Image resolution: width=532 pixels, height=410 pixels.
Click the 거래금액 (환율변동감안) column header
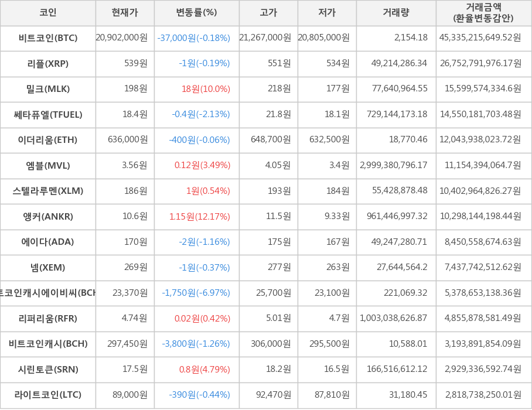click(483, 13)
